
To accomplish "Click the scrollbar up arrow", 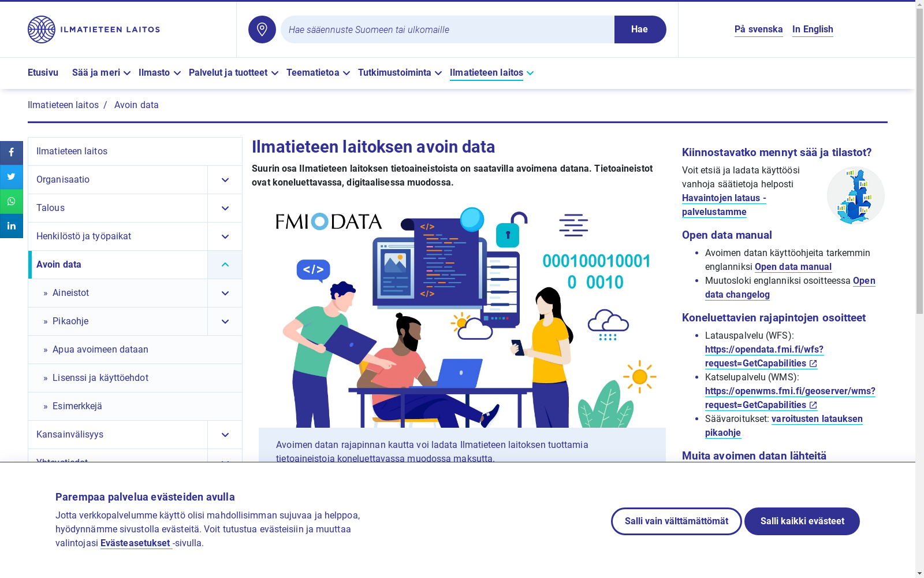I will [919, 4].
